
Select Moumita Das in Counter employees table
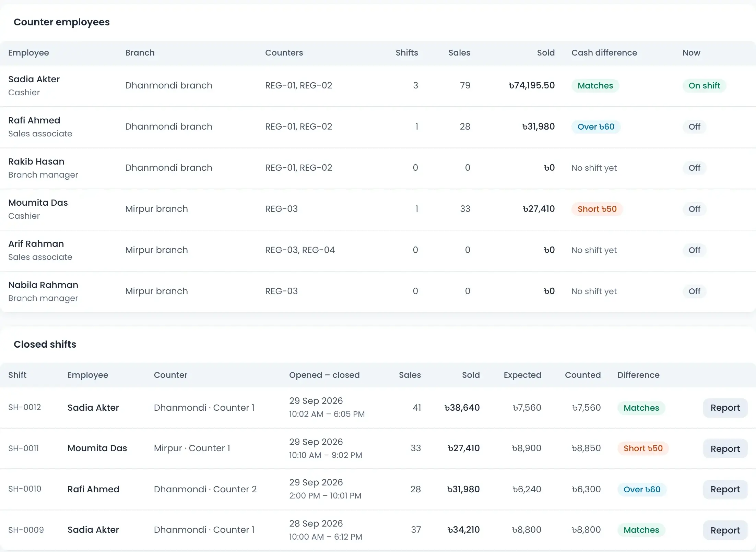pos(38,203)
